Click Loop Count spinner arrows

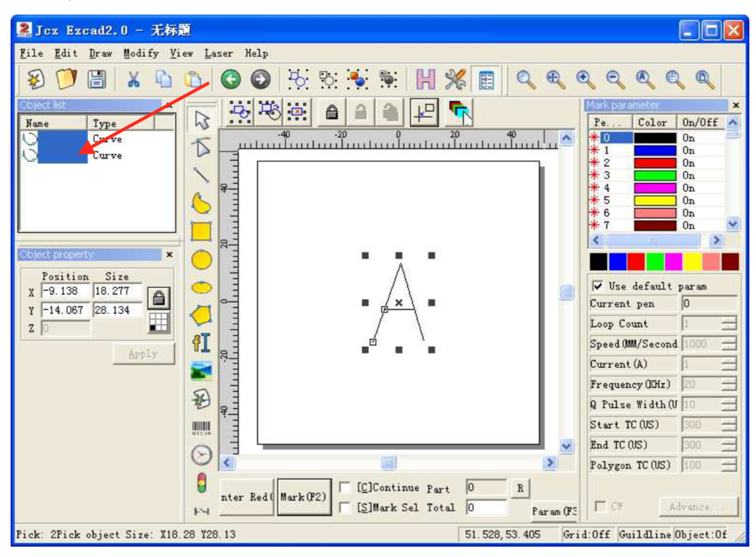728,324
